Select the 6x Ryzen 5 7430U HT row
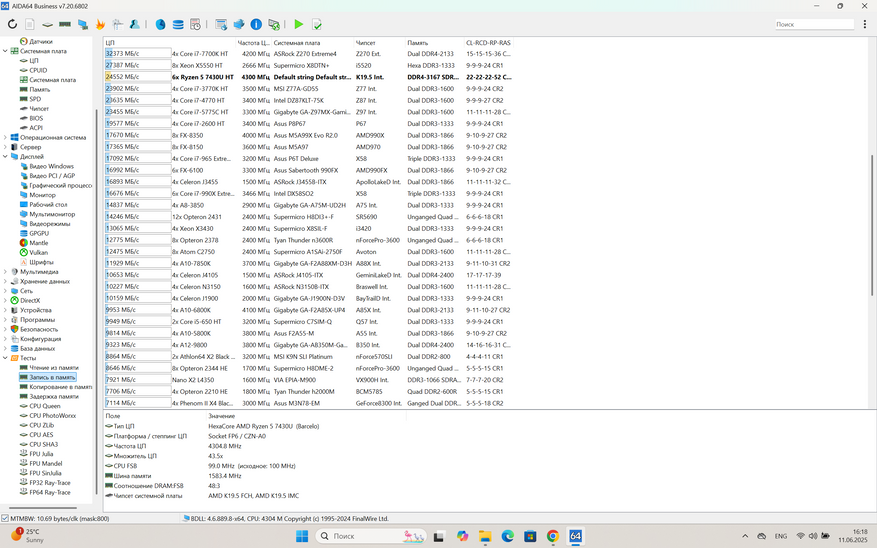 tap(308, 77)
